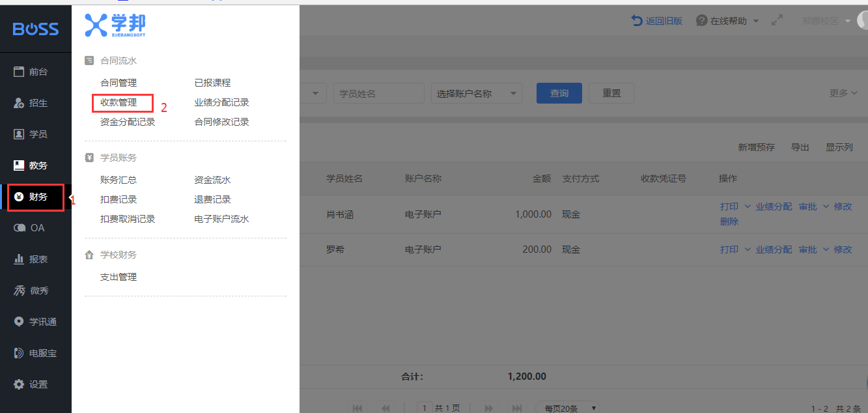Click 修改 in 罗希 row
The width and height of the screenshot is (868, 413).
[843, 249]
